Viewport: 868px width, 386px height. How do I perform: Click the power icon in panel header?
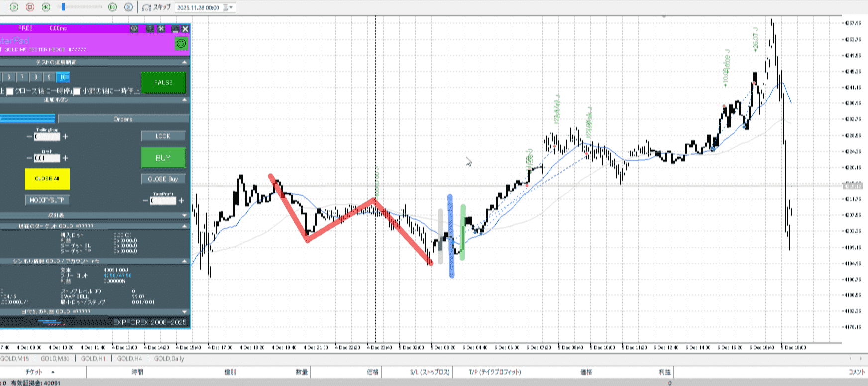(134, 29)
